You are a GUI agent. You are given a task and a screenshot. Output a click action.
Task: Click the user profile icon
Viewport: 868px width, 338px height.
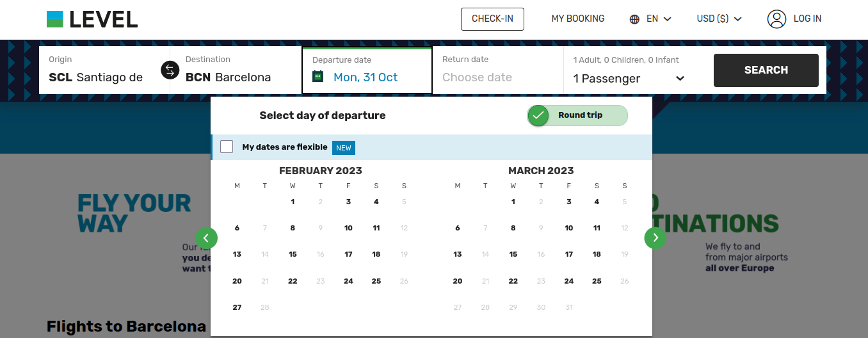[x=776, y=19]
